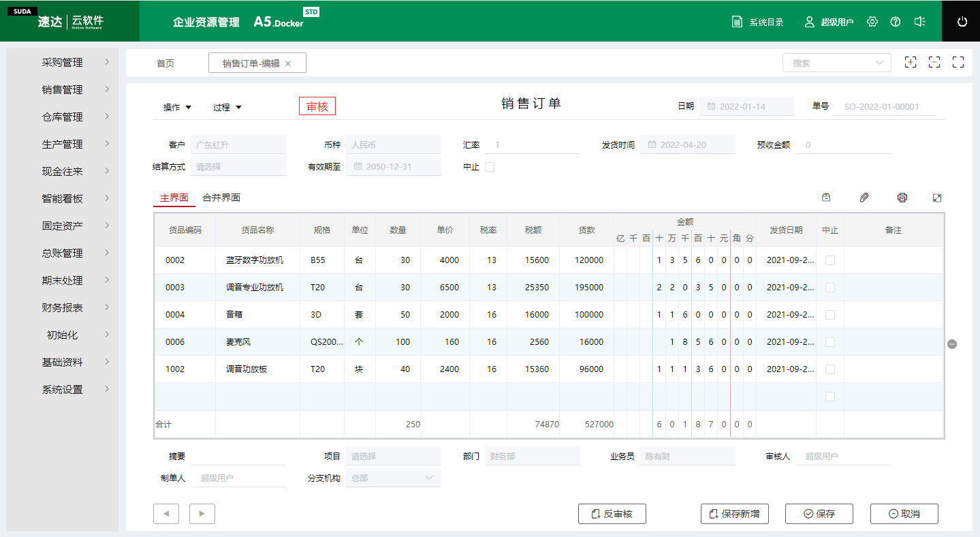Open the 系统目录 document icon
The width and height of the screenshot is (980, 537).
click(x=737, y=22)
